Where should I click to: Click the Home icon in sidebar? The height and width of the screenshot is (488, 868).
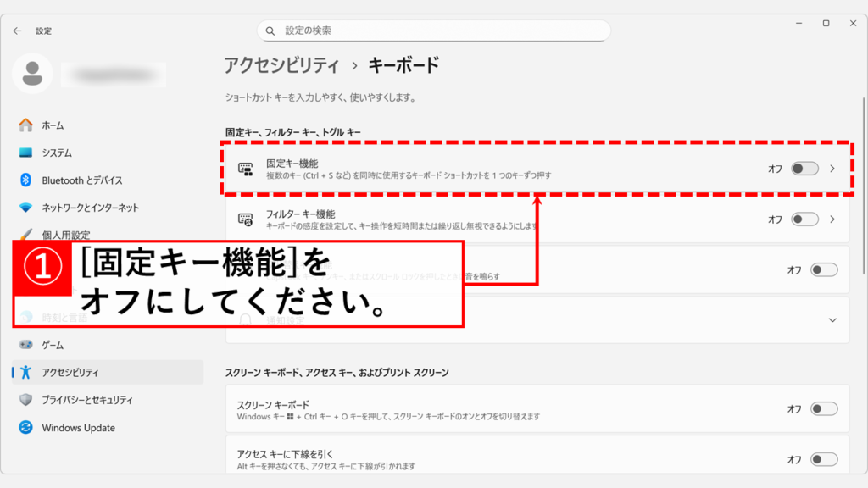[25, 125]
